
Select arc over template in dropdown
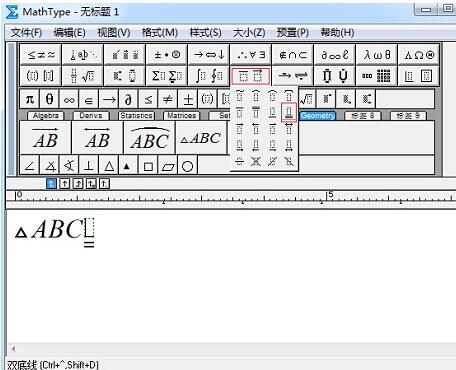[x=272, y=96]
